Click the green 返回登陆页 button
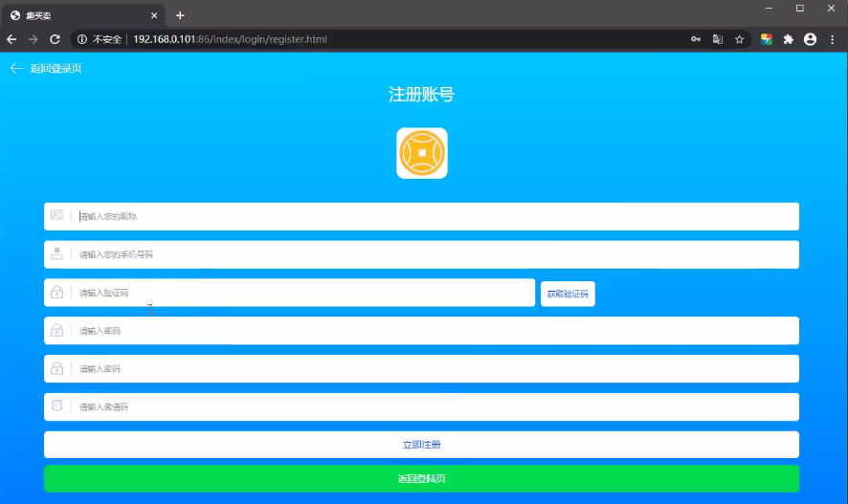This screenshot has height=504, width=848. 421,478
